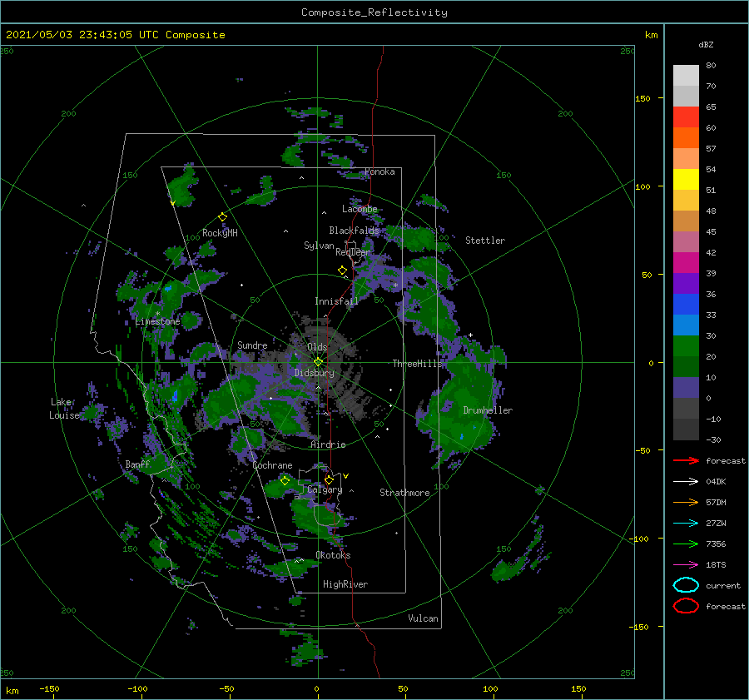Screen dimensions: 749x700
Task: Click the Didsbury town label
Action: pos(315,373)
